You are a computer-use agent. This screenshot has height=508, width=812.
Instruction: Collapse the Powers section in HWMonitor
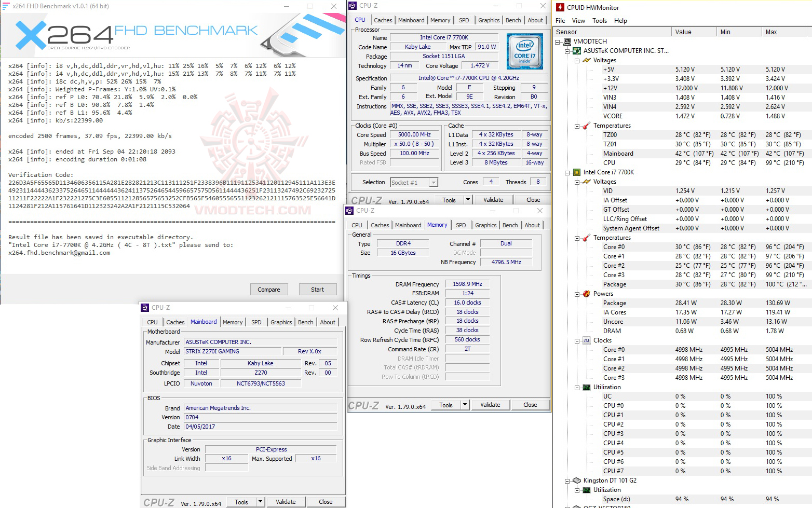pyautogui.click(x=577, y=294)
